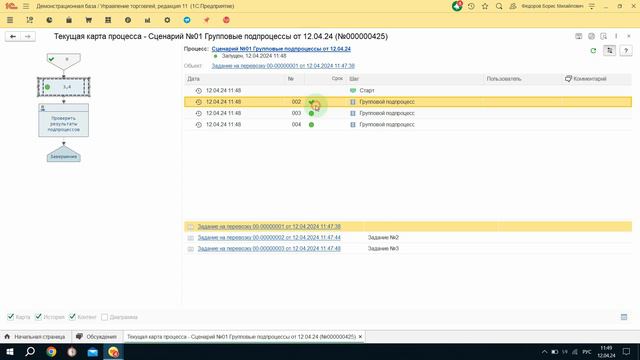
Task: Switch to Начальная страница tab
Action: coord(35,337)
